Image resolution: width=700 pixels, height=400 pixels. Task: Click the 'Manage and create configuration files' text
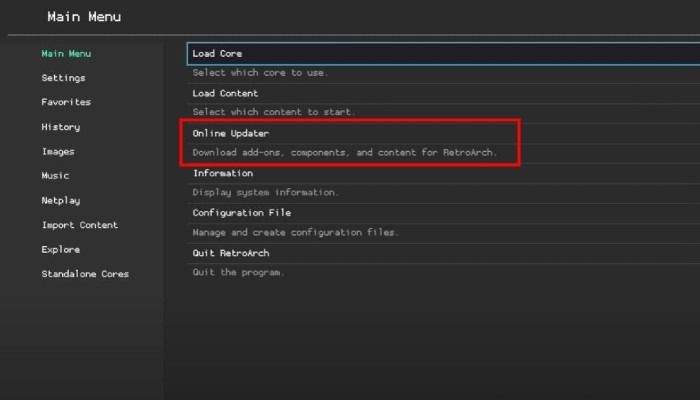pos(295,232)
